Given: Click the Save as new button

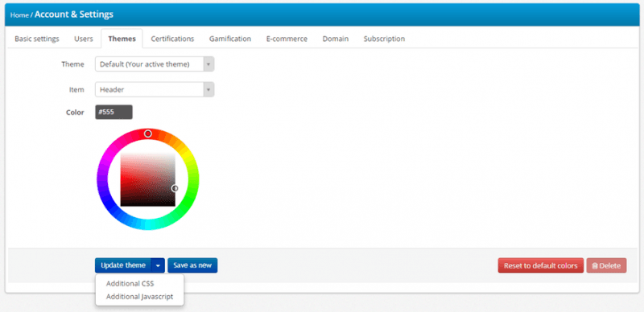Looking at the screenshot, I should 192,265.
